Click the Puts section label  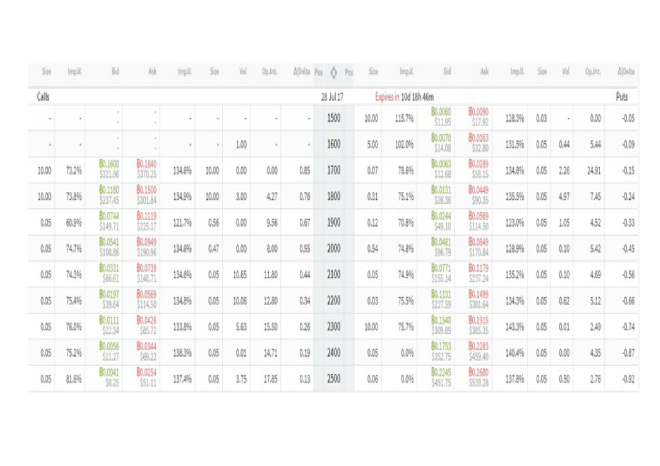point(621,97)
